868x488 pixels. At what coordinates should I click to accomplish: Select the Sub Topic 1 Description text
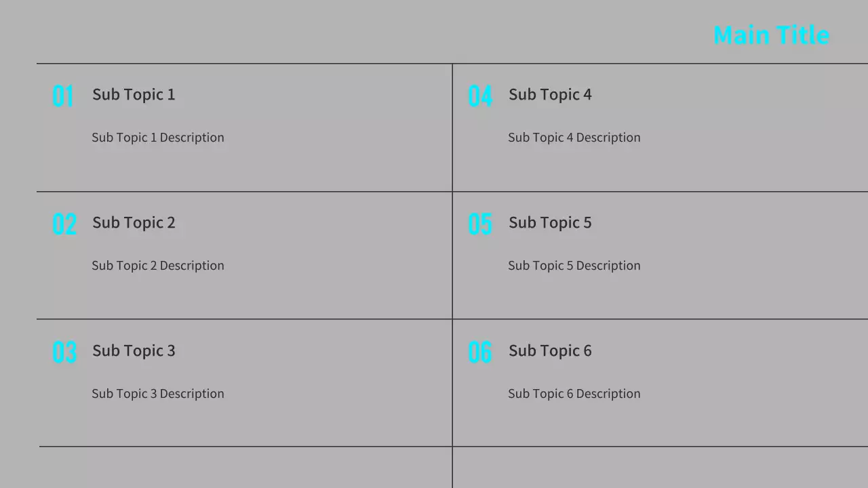click(x=158, y=138)
